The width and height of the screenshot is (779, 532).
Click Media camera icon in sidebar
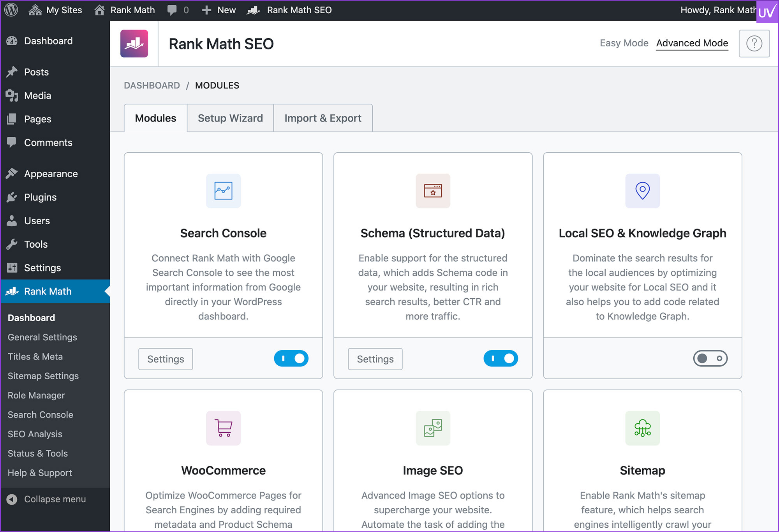[12, 95]
